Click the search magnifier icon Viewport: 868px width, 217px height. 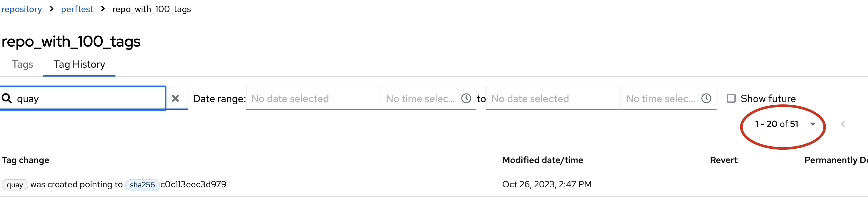7,98
